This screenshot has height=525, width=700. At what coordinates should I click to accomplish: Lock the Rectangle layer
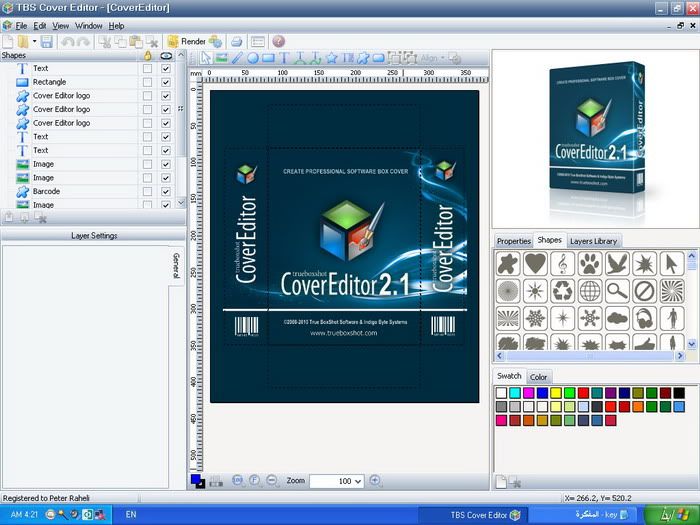pyautogui.click(x=147, y=83)
